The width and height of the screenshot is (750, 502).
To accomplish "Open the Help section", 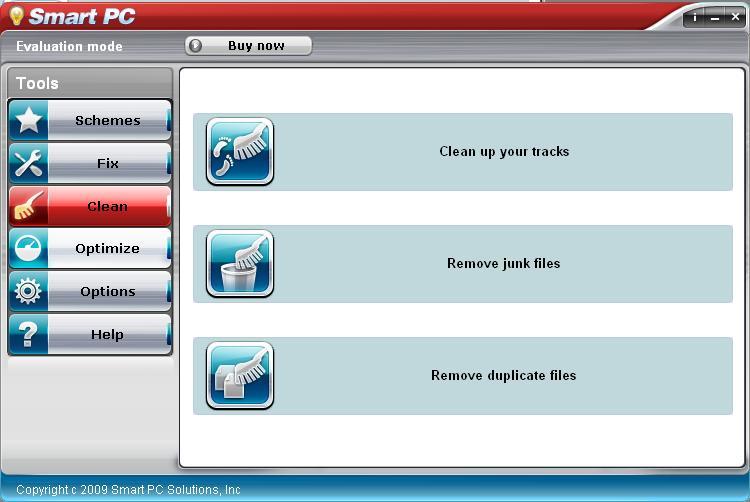I will [90, 334].
